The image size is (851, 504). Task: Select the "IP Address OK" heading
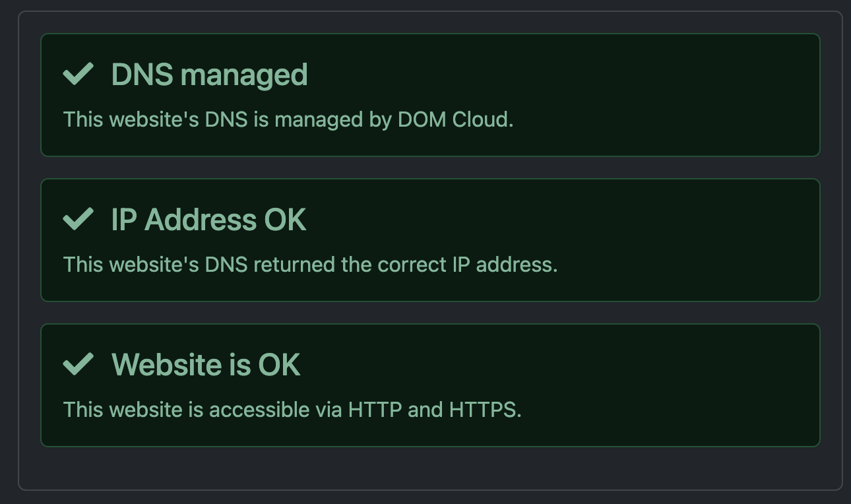(208, 220)
